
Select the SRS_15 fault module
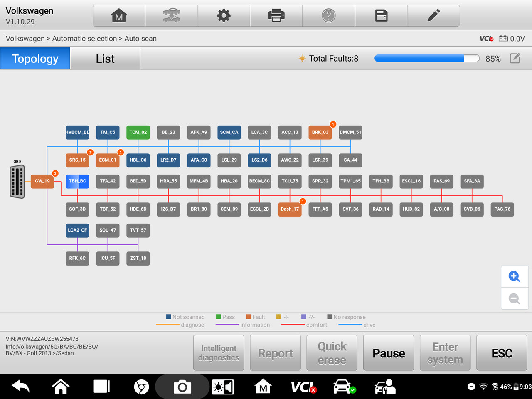coord(77,160)
